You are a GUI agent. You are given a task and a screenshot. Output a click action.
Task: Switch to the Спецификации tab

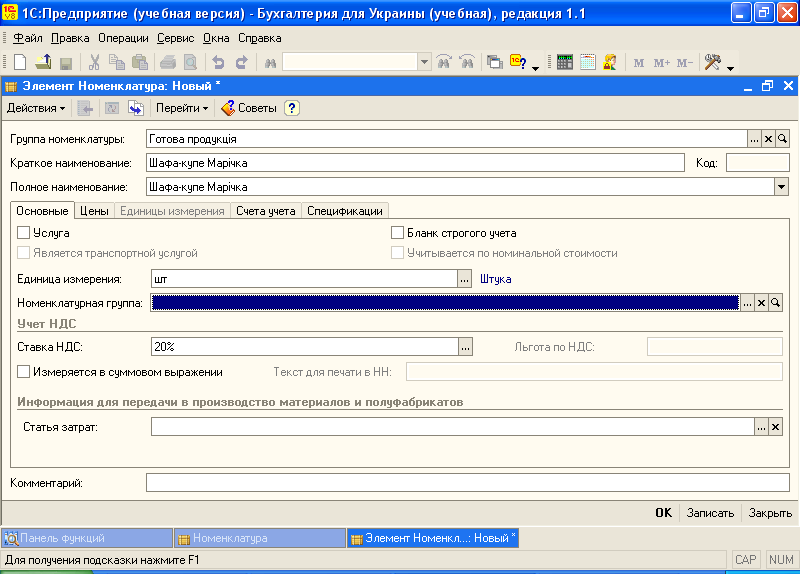(345, 211)
